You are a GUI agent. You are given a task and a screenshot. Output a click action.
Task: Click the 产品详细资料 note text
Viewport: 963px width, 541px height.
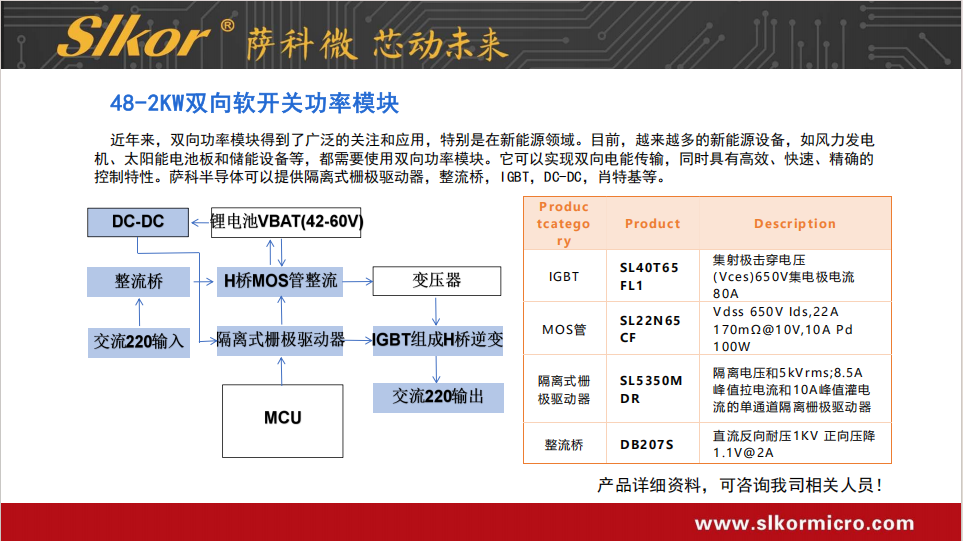click(x=739, y=486)
